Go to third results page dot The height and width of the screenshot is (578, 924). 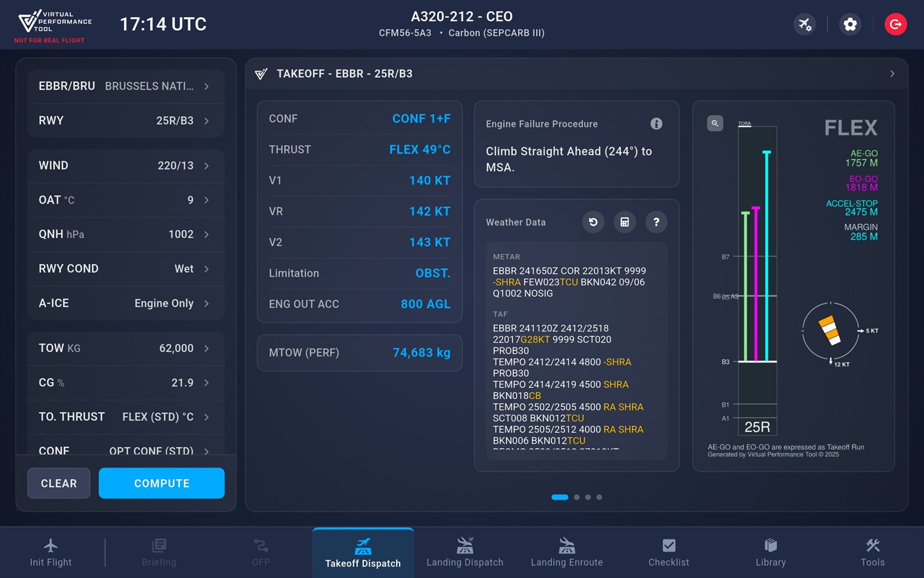(x=588, y=497)
